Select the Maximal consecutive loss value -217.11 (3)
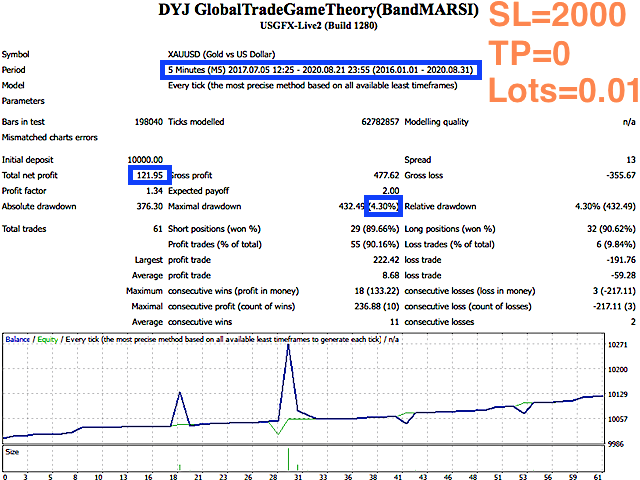The height and width of the screenshot is (480, 640). tap(615, 306)
